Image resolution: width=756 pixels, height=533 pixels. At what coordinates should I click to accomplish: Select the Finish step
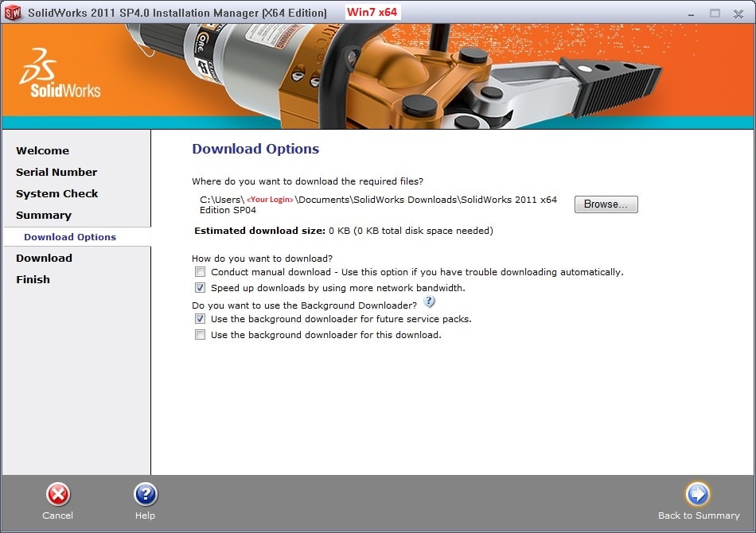pos(33,279)
